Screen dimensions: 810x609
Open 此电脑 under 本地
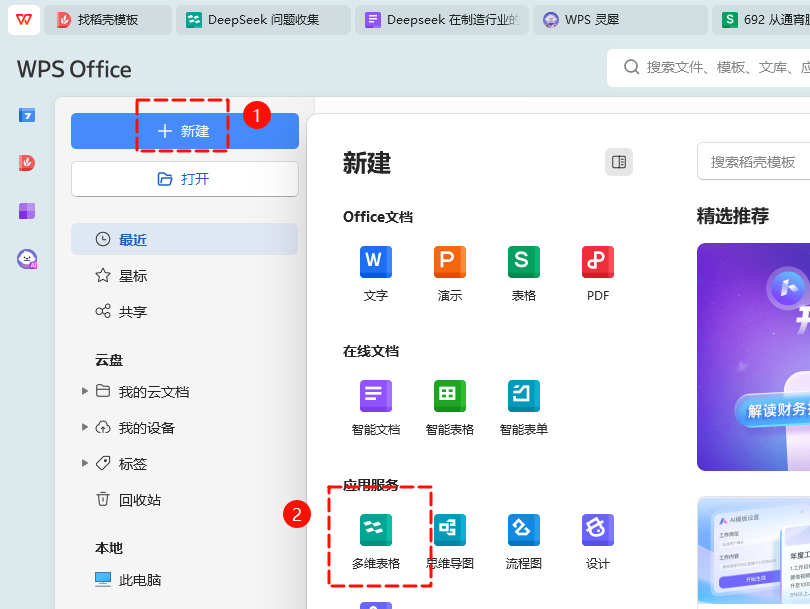(128, 580)
